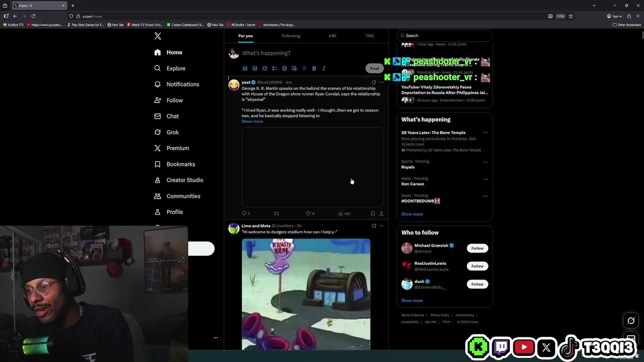Schedule the post with the calendar icon

pos(294,68)
